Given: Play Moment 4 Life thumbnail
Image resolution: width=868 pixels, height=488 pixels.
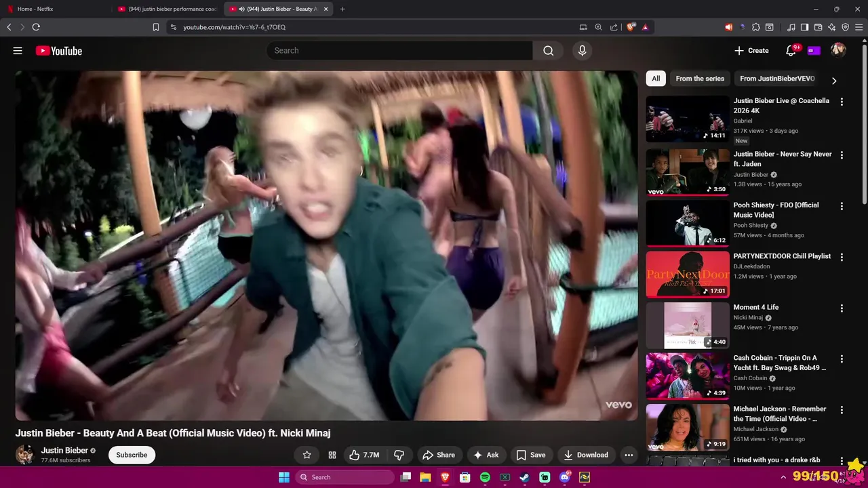Looking at the screenshot, I should coord(688,325).
